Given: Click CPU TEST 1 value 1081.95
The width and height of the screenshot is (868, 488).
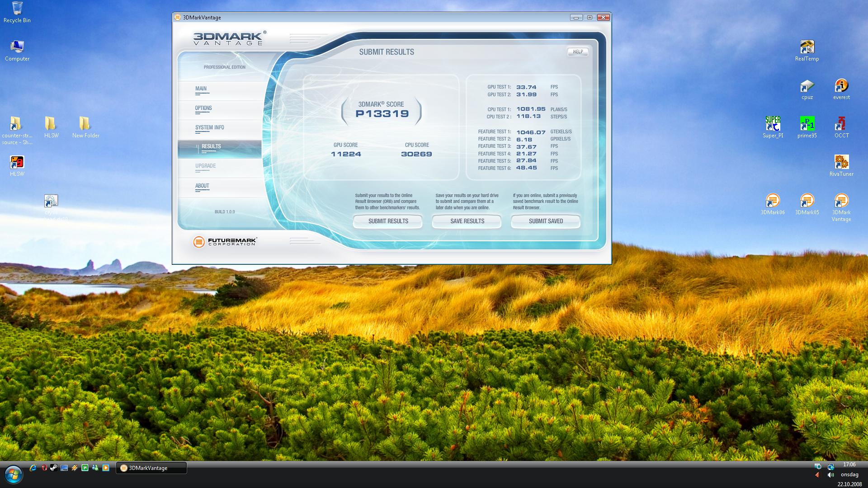Looking at the screenshot, I should pos(531,109).
